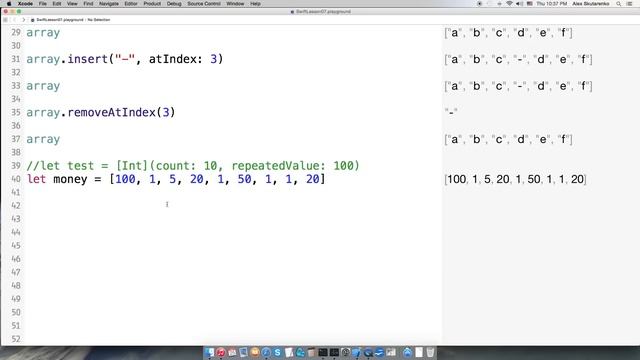Open the first Terminal icon in Dock
640x360 pixels.
[323, 352]
